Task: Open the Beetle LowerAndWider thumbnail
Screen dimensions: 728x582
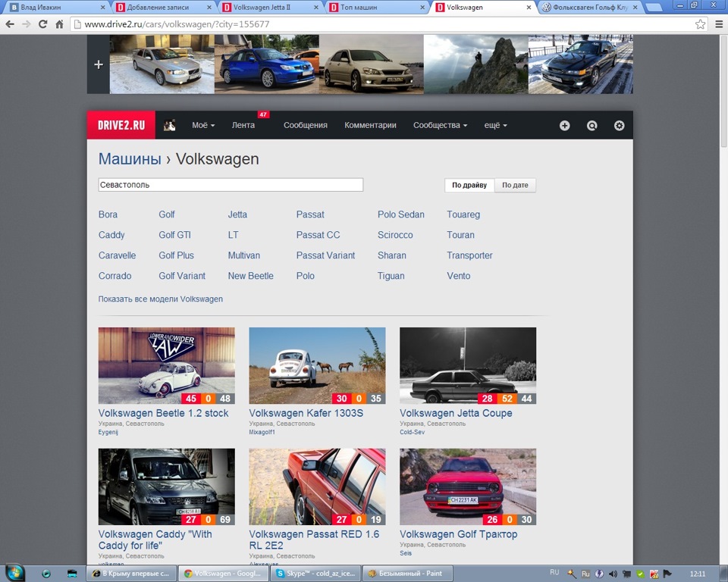Action: pyautogui.click(x=167, y=366)
